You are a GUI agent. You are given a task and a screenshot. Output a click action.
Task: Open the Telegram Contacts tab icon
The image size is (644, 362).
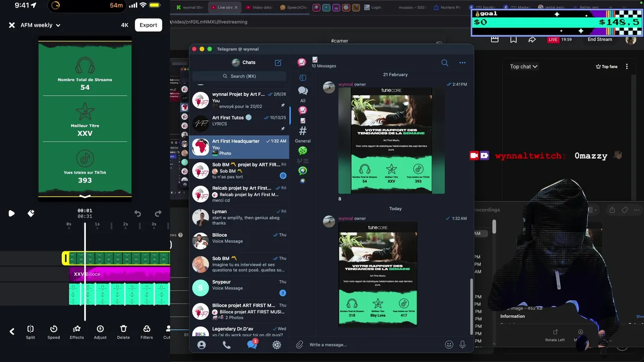(x=202, y=345)
